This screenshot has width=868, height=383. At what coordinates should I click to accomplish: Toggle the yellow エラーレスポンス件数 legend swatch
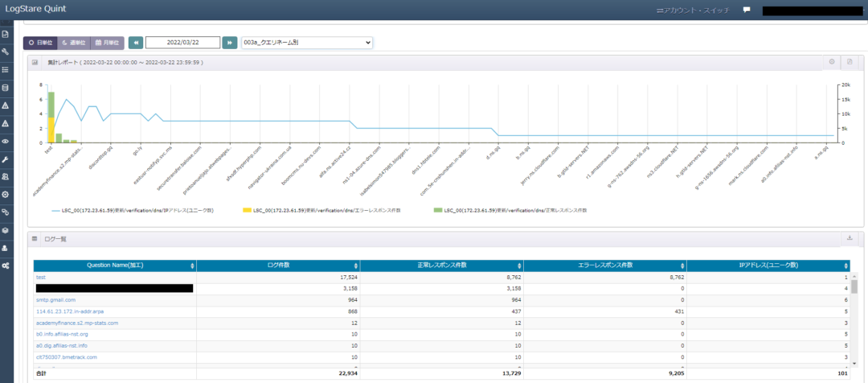coord(247,210)
